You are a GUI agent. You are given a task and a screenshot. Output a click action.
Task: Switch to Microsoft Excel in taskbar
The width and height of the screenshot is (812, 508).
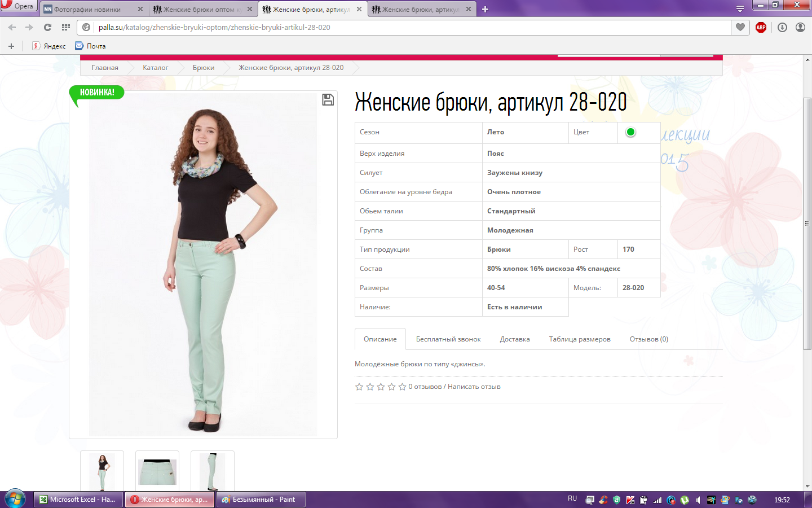pyautogui.click(x=78, y=500)
